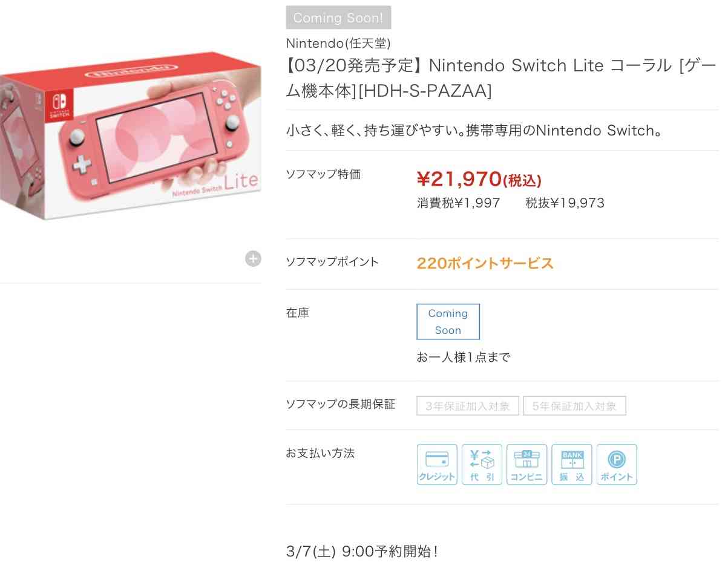Click the point (ポイント) payment icon
The width and height of the screenshot is (728, 568).
pyautogui.click(x=617, y=465)
